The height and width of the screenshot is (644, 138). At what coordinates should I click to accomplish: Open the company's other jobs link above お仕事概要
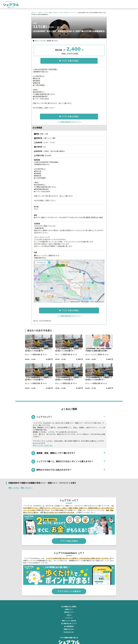click(x=69, y=122)
